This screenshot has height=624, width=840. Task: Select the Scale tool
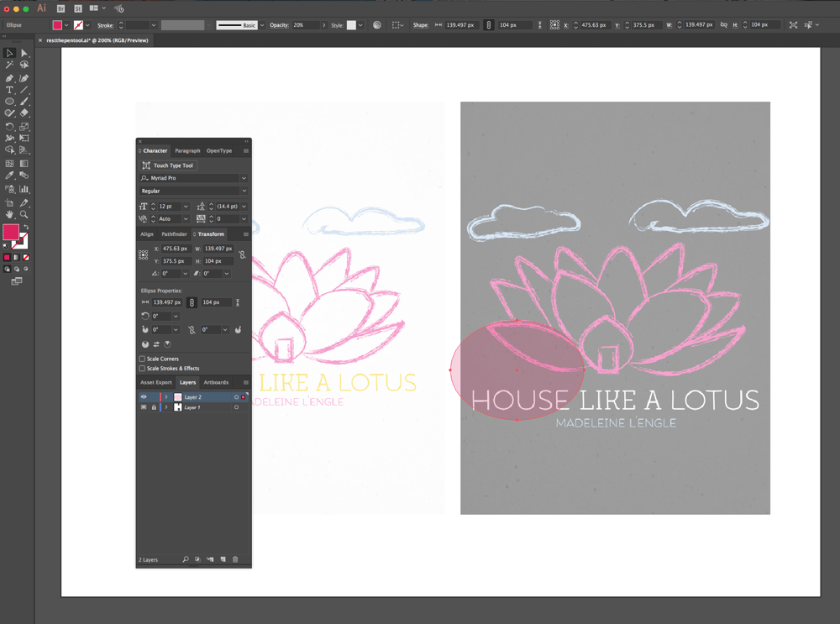[24, 127]
